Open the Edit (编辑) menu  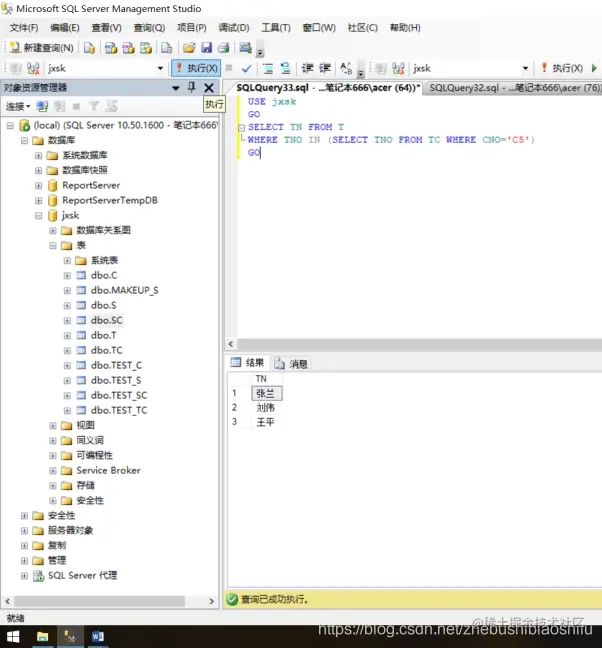[64, 28]
